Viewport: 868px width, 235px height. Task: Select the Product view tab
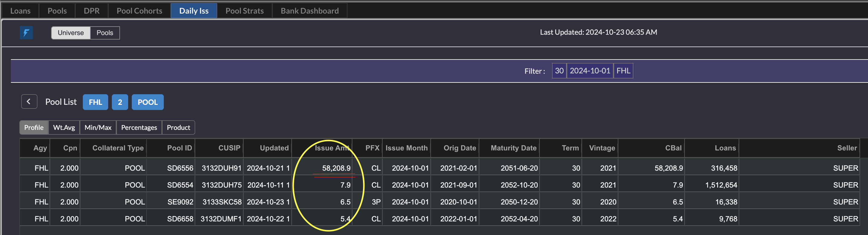178,127
